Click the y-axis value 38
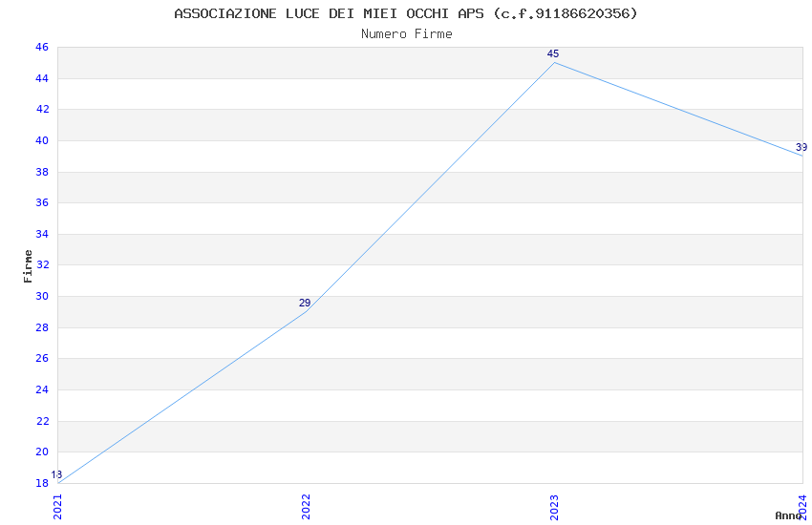Image resolution: width=812 pixels, height=525 pixels. coord(42,172)
